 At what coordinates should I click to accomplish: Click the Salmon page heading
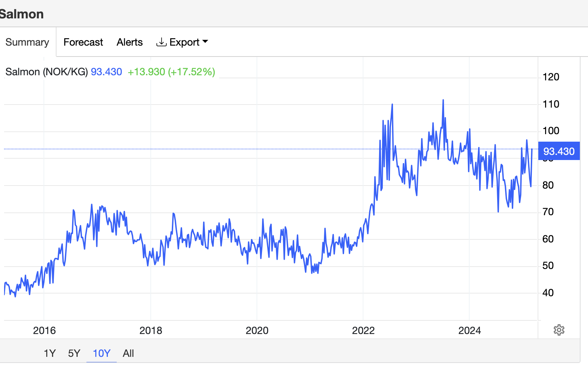[21, 14]
